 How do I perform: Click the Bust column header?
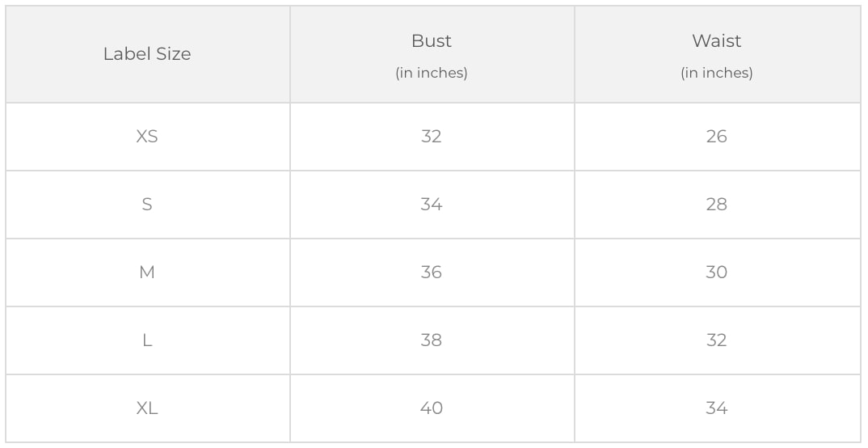(432, 41)
